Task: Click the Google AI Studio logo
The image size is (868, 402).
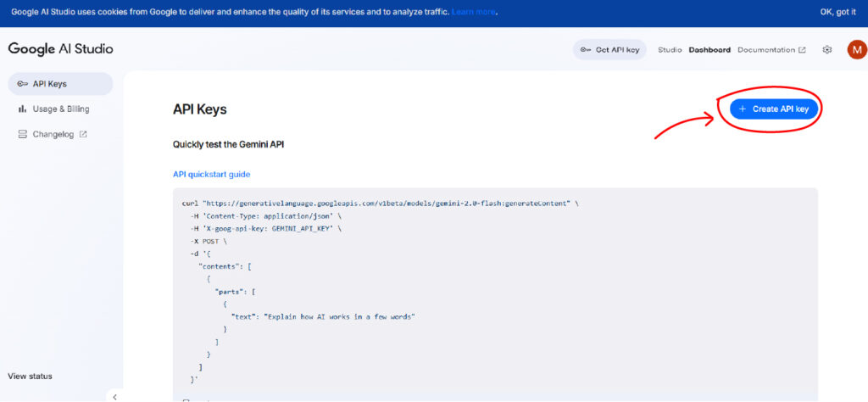Action: tap(60, 49)
